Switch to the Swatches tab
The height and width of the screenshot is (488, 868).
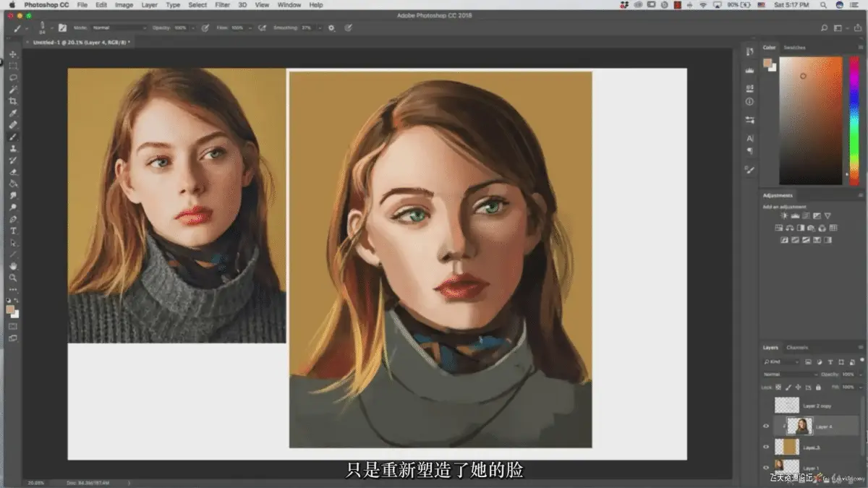tap(794, 48)
